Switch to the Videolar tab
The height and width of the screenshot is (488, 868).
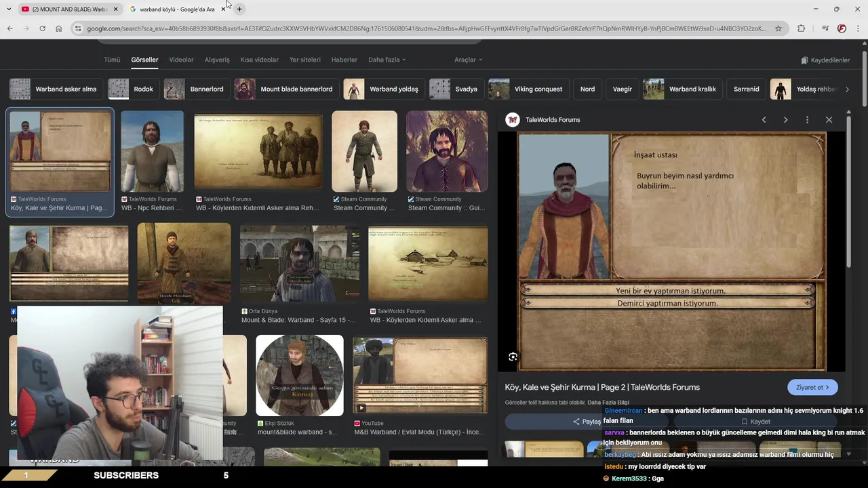pos(181,60)
